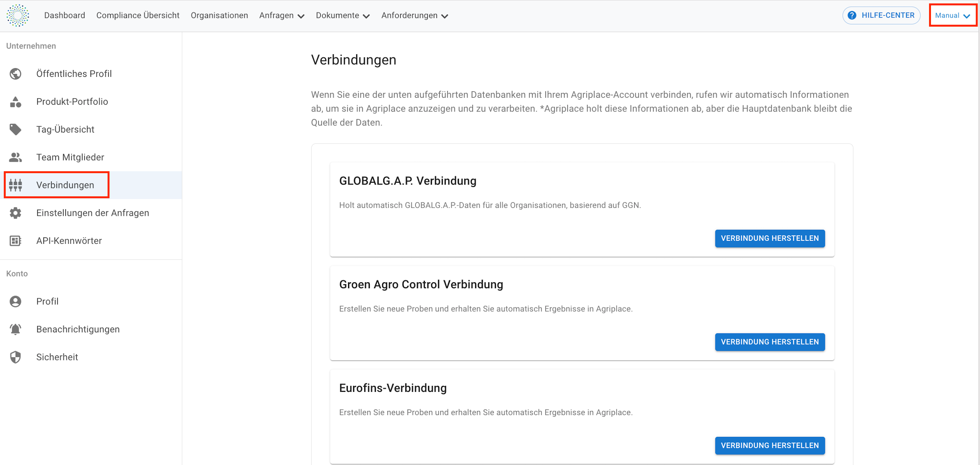This screenshot has height=465, width=980.
Task: Select Produkt-Portfolio in sidebar
Action: click(91, 102)
